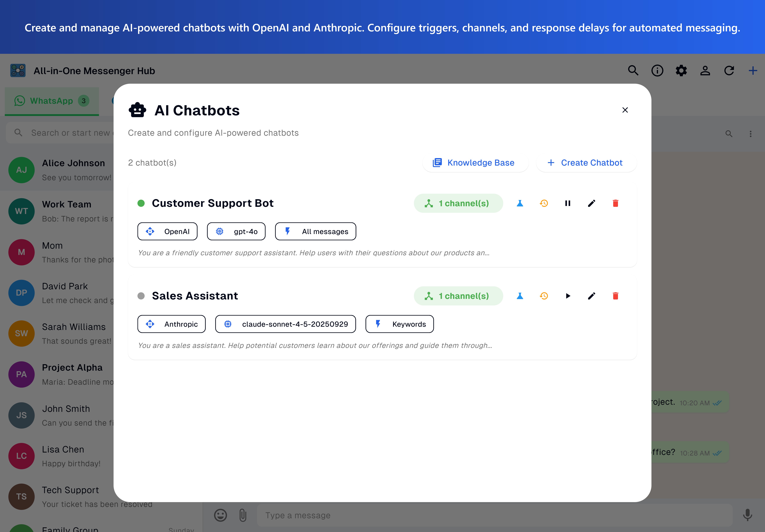Test the Sales Assistant flask icon
765x532 pixels.
520,296
